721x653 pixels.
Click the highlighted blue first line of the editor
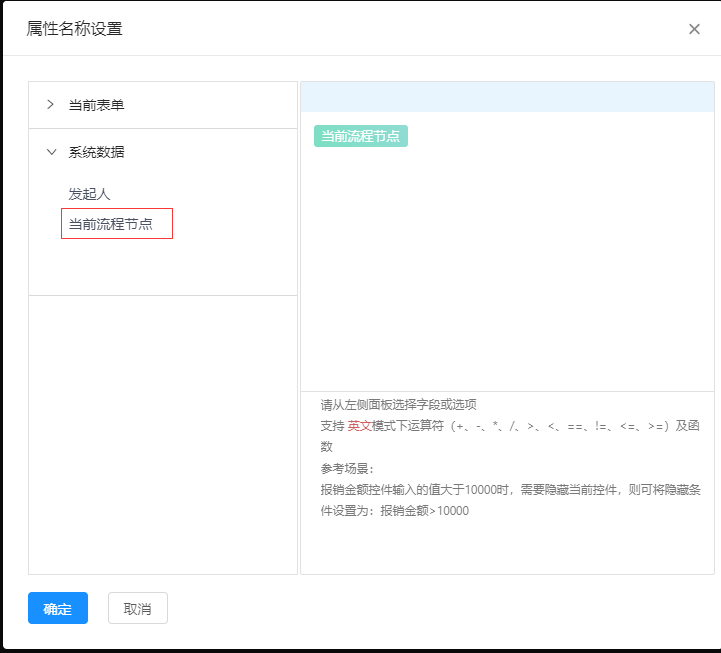[x=507, y=97]
